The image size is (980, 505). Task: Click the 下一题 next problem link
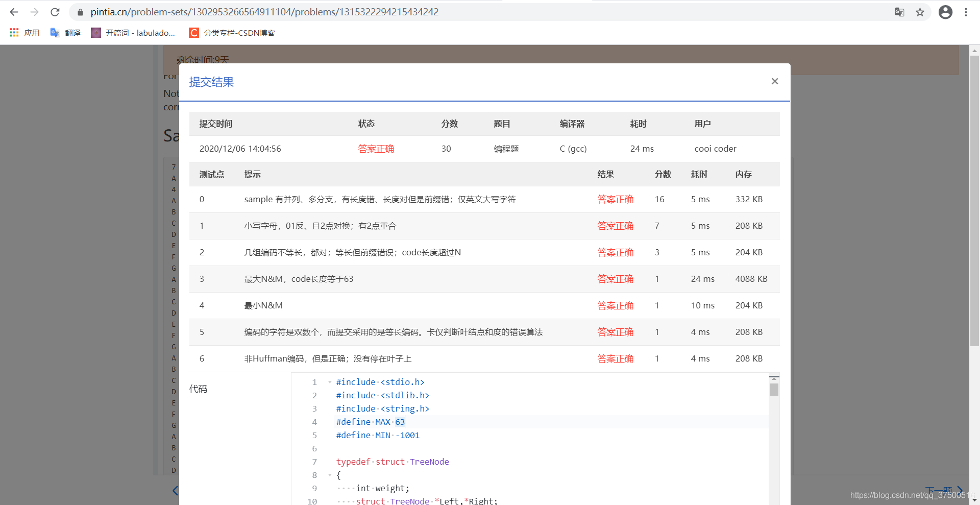[944, 491]
